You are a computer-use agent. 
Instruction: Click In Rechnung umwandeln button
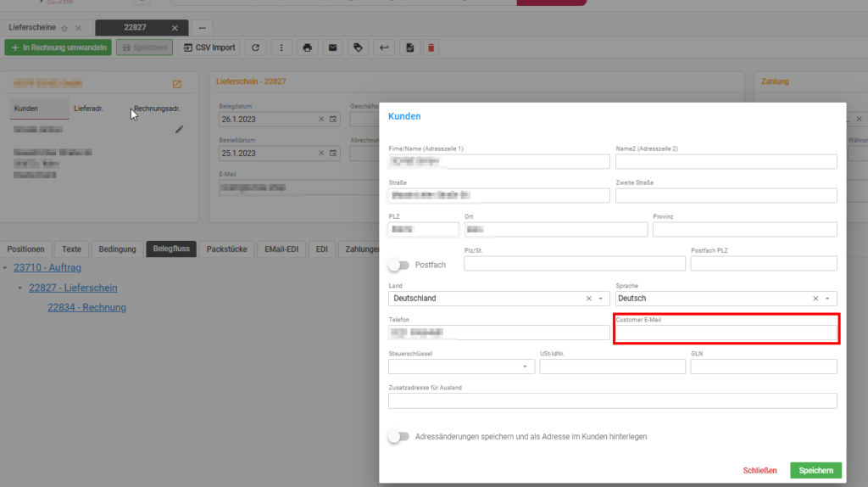(58, 48)
